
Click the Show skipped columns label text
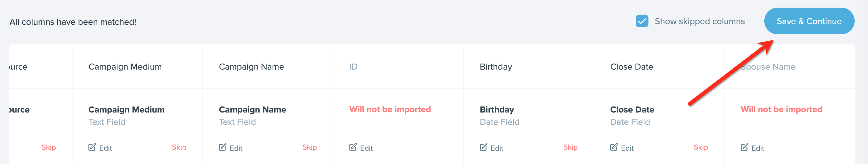click(699, 21)
